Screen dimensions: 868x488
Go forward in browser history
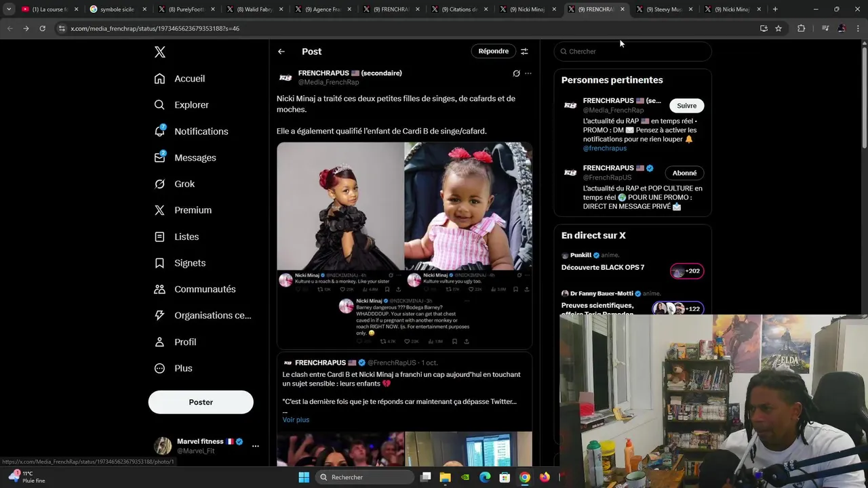click(26, 28)
